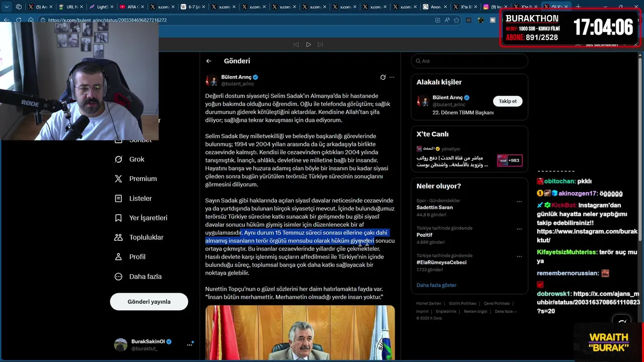644x362 pixels.
Task: Open Erişilebilirlik footer link
Action: (446, 311)
